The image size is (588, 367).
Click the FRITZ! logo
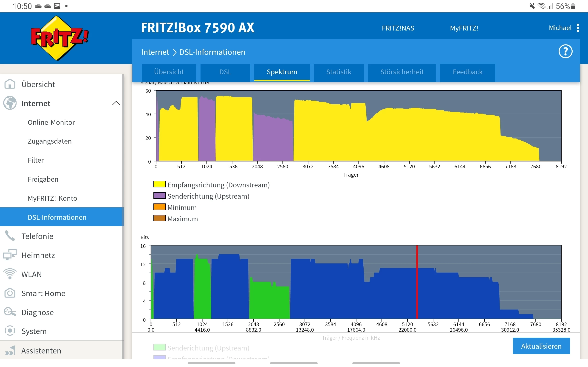[x=59, y=38]
